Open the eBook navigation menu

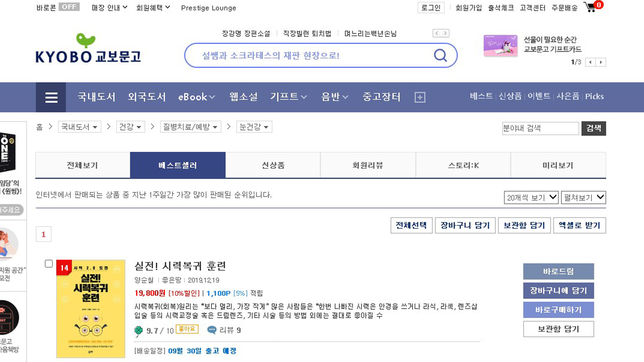click(x=196, y=97)
